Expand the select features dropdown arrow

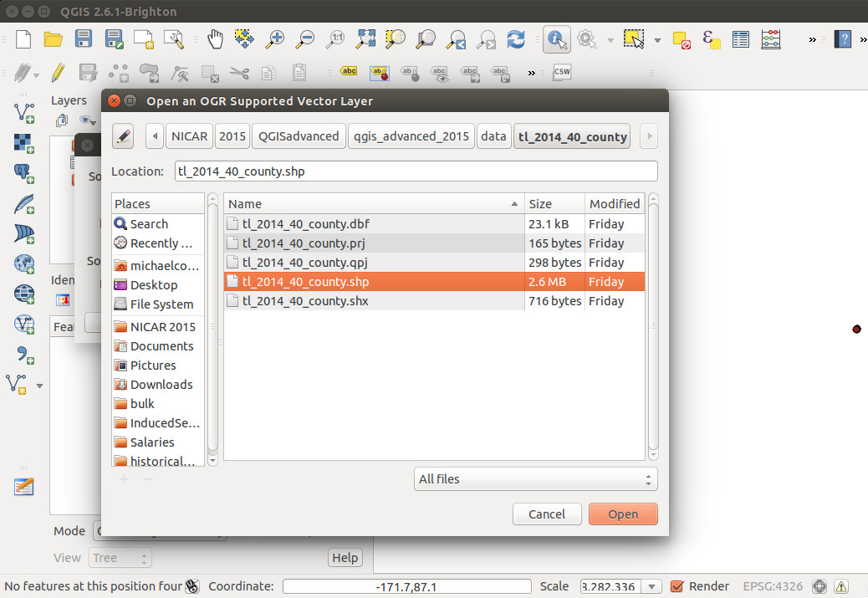657,40
